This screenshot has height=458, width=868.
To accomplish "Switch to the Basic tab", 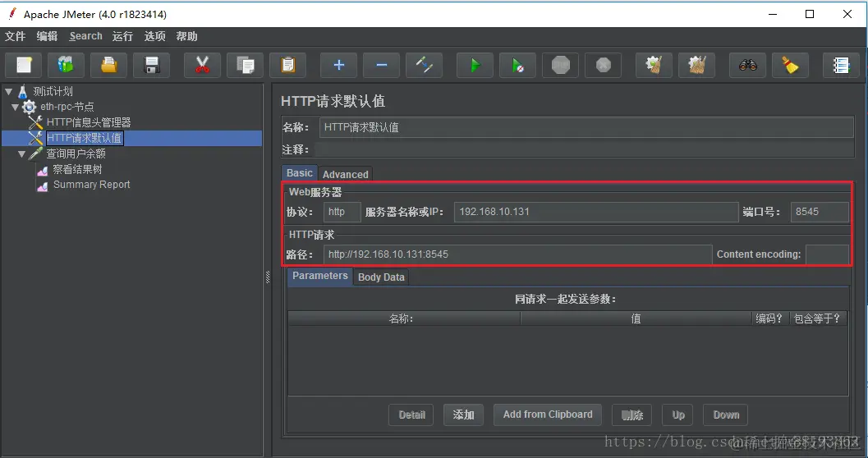I will (300, 173).
